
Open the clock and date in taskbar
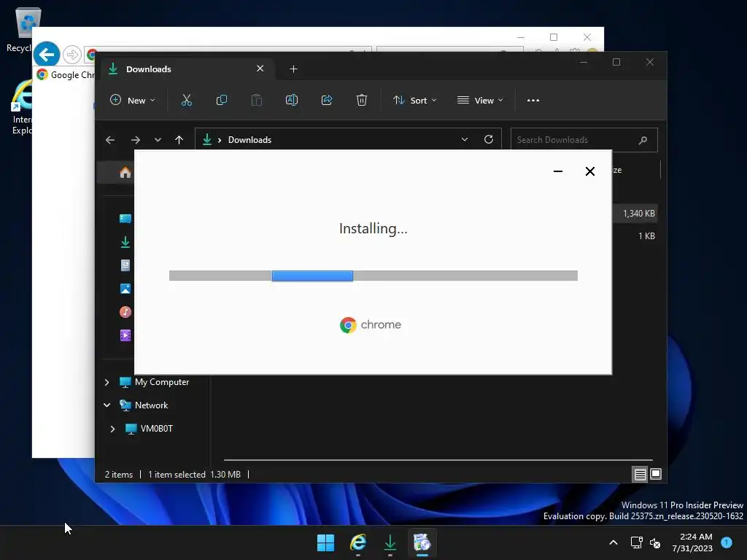pyautogui.click(x=692, y=542)
